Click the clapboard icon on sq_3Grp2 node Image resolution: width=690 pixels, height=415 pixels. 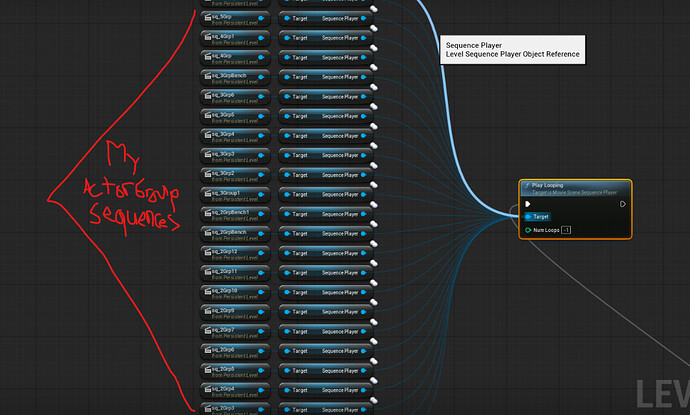point(208,174)
